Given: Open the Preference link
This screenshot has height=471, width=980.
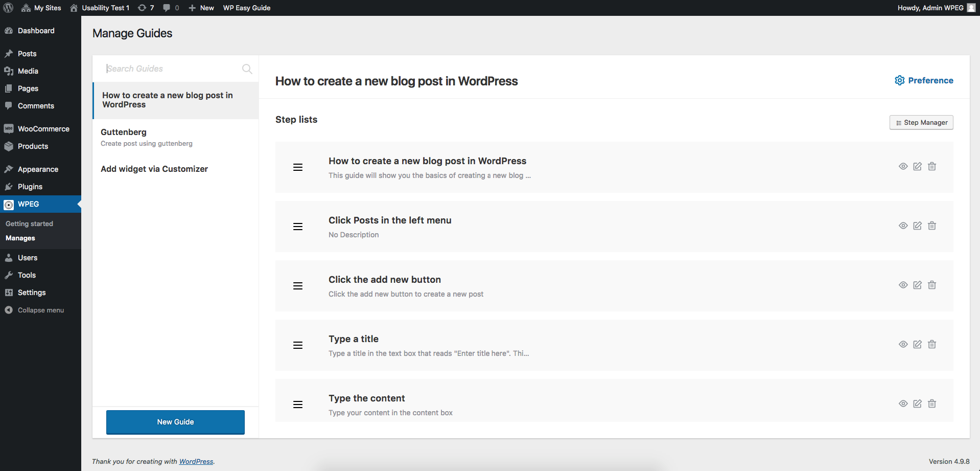Looking at the screenshot, I should point(924,80).
